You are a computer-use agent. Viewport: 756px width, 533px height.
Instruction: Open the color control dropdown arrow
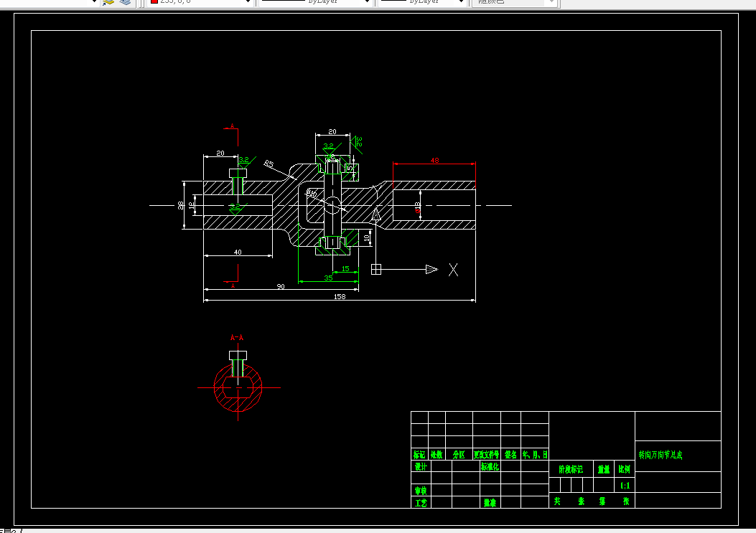coord(248,2)
